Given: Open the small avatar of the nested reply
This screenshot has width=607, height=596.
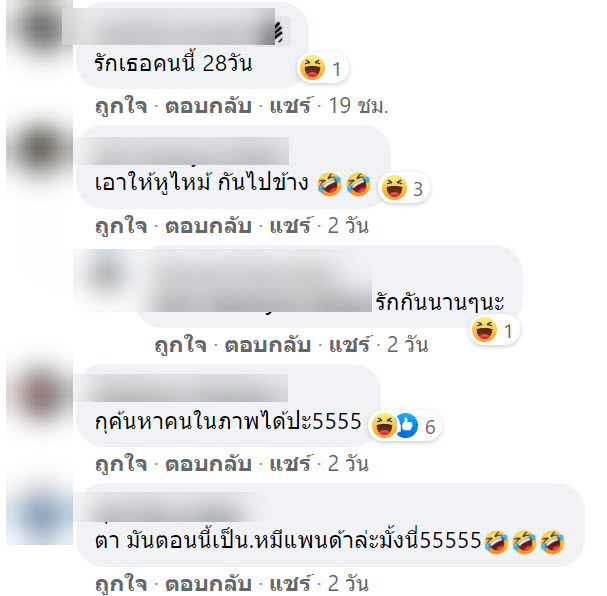Looking at the screenshot, I should pyautogui.click(x=103, y=271).
